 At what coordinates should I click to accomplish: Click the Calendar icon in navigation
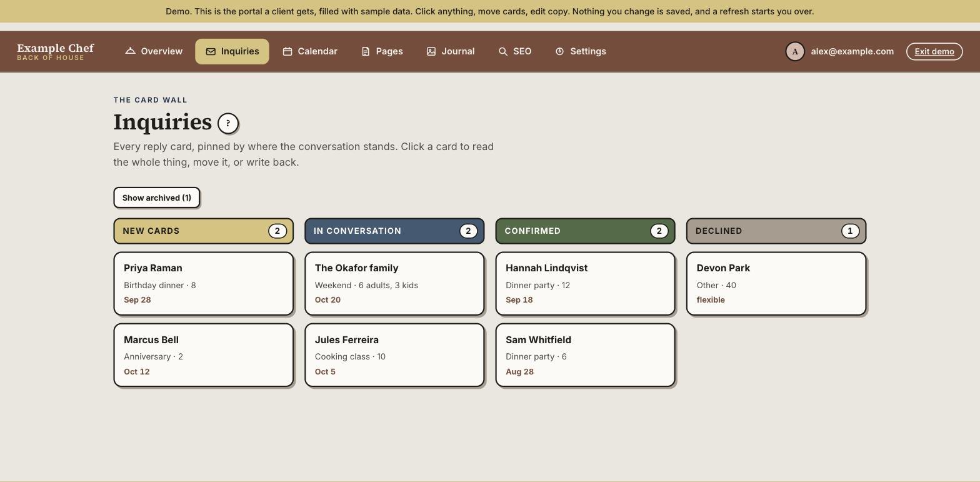[x=287, y=51]
